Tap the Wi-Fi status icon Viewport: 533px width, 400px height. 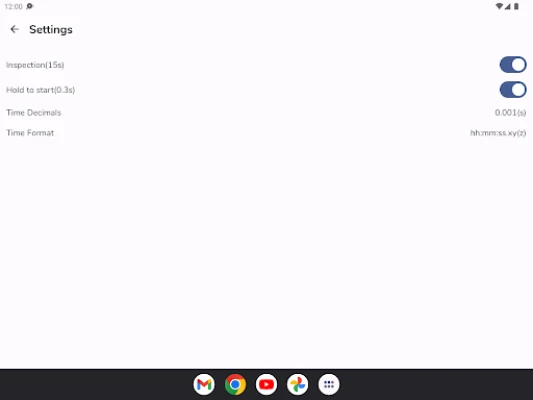[499, 6]
